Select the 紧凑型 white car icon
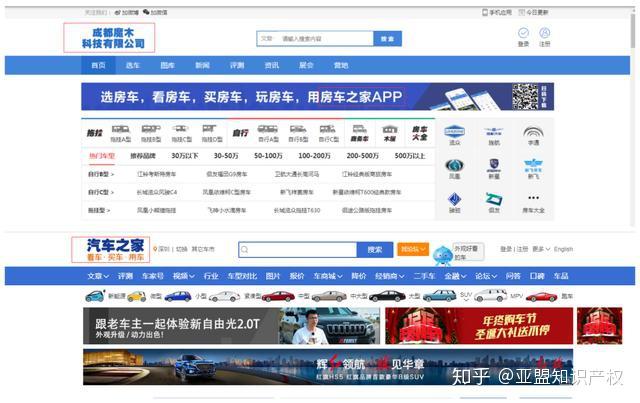 pyautogui.click(x=224, y=296)
